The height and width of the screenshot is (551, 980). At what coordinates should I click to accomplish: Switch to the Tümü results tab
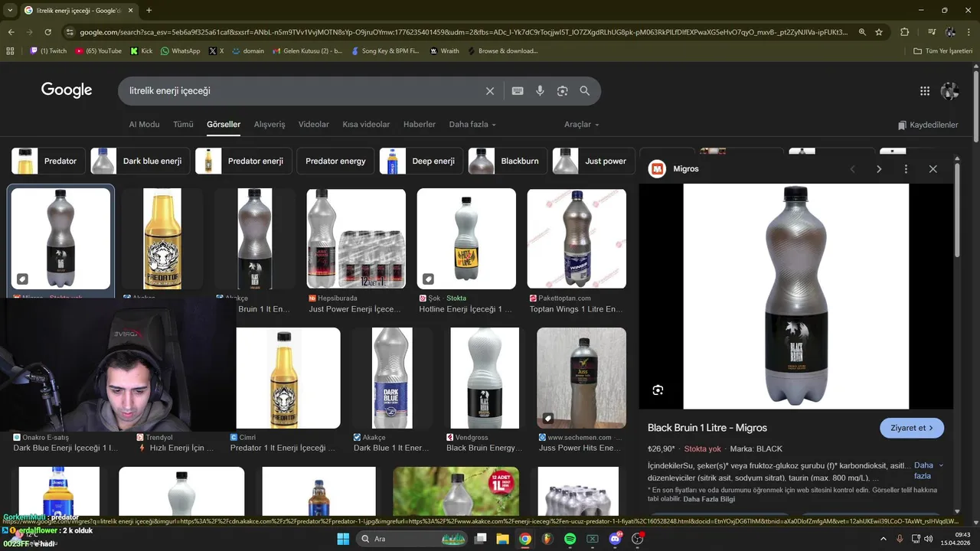coord(183,125)
